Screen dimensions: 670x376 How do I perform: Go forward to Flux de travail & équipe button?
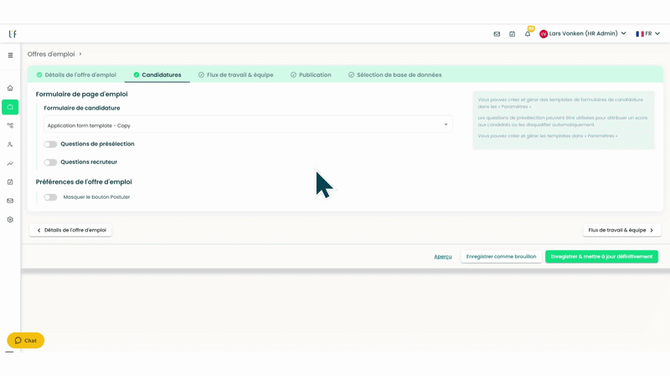click(622, 230)
